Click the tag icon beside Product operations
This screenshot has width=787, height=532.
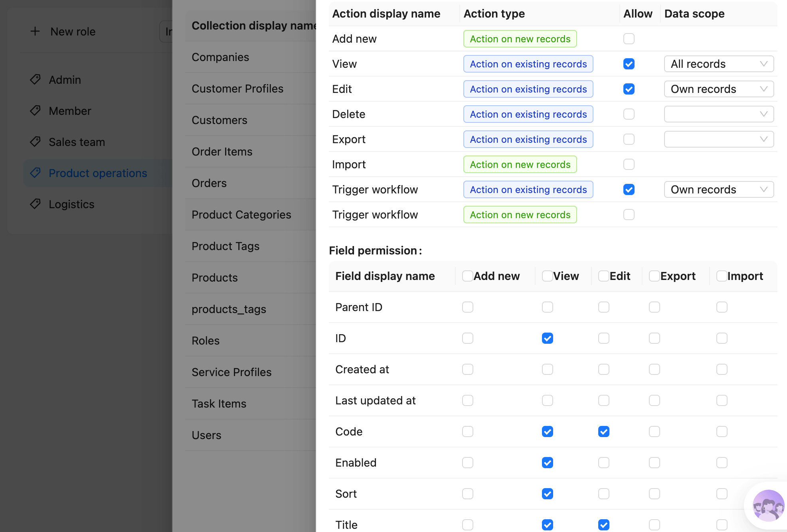(35, 173)
